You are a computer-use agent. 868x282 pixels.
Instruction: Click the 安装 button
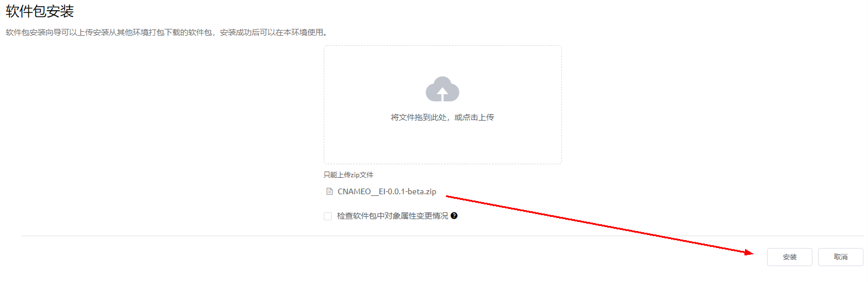(790, 257)
